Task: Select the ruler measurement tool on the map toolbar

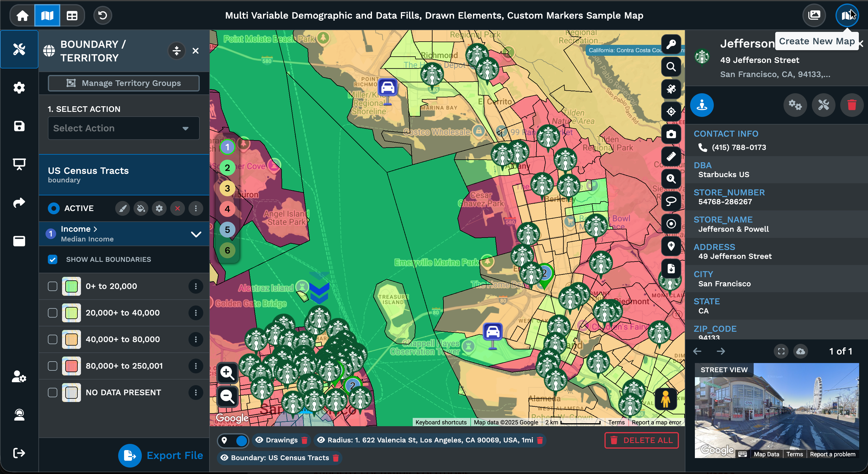Action: (x=671, y=156)
